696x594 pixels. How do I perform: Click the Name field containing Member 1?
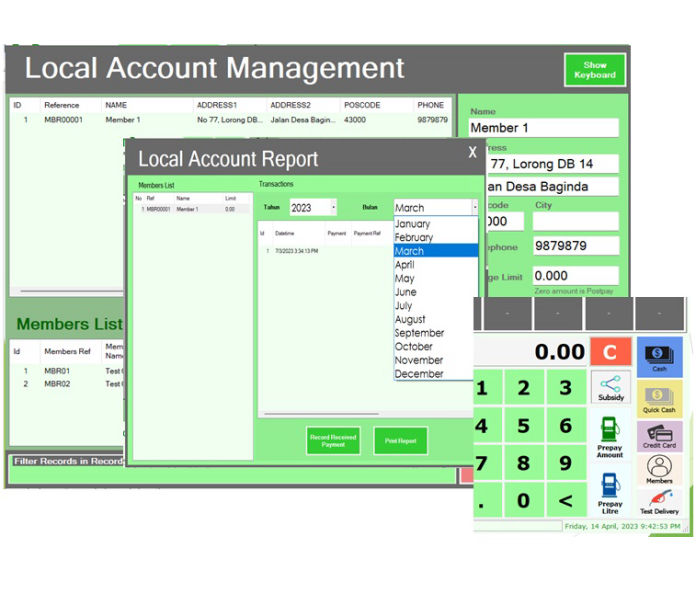click(543, 128)
